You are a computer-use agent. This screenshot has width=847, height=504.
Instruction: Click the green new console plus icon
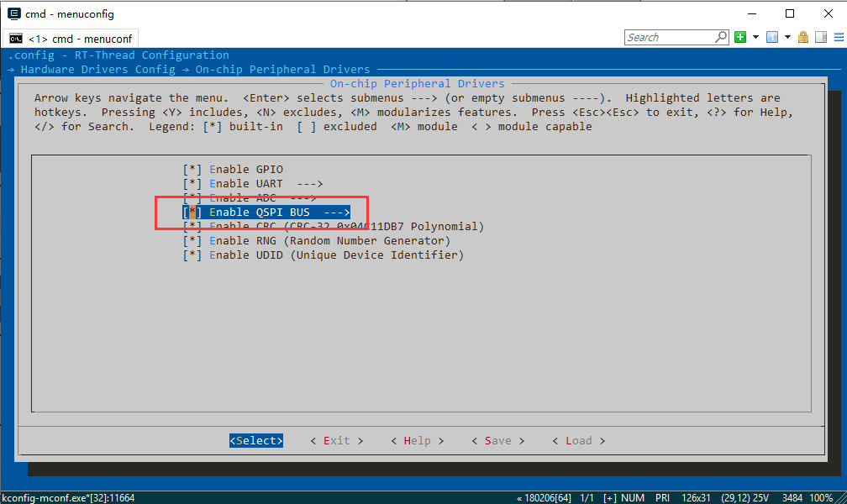[x=740, y=37]
